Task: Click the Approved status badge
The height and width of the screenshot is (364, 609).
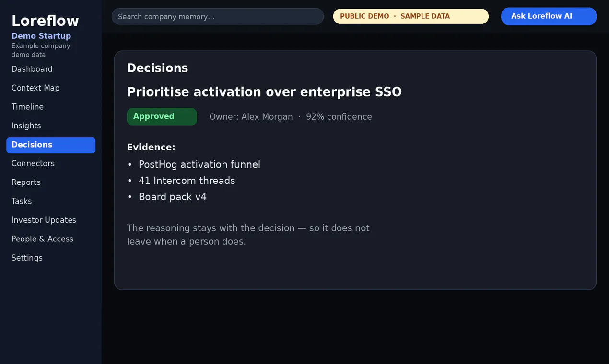Action: (x=162, y=117)
